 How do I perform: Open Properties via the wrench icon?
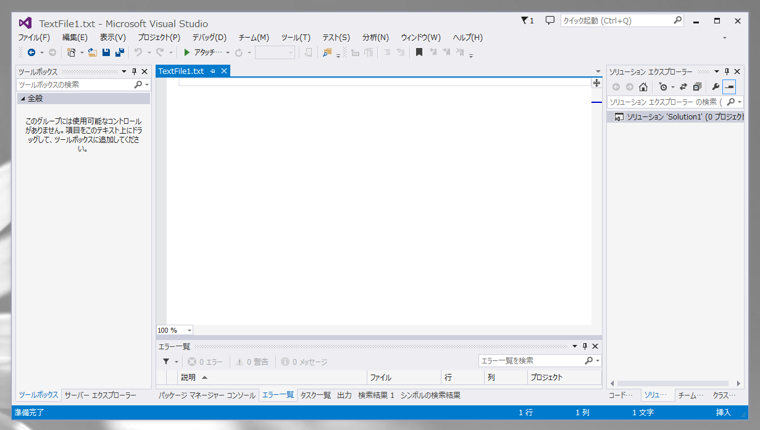(x=715, y=87)
